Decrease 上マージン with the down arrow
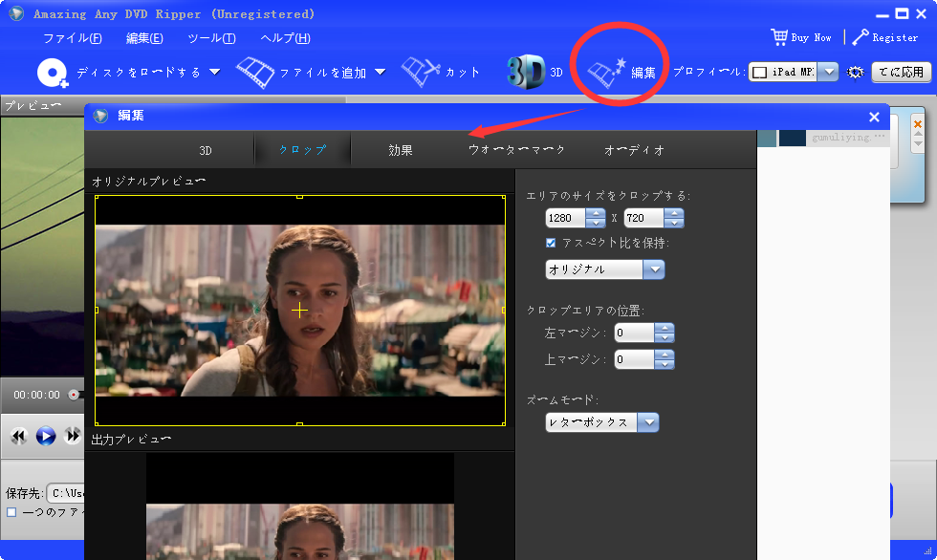 (665, 364)
